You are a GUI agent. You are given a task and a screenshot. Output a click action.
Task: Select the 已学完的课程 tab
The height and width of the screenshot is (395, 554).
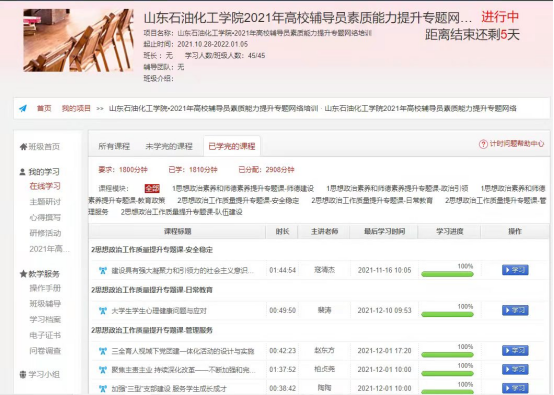point(232,146)
